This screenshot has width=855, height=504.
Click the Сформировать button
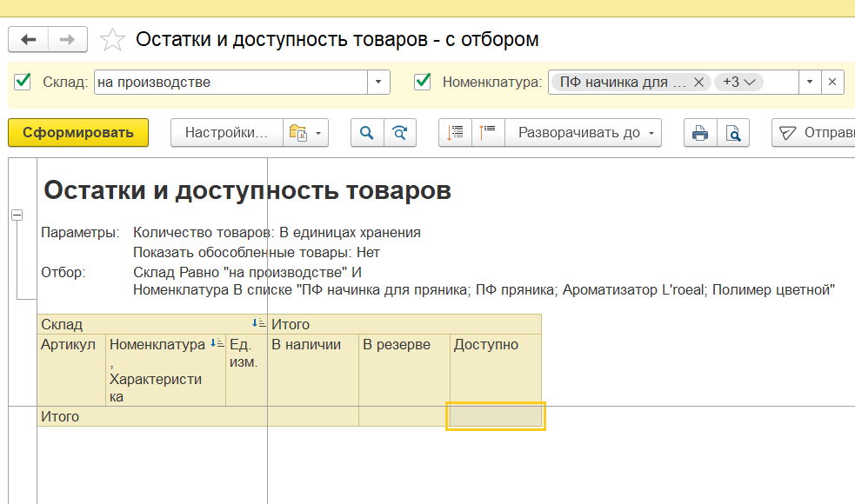tap(78, 133)
